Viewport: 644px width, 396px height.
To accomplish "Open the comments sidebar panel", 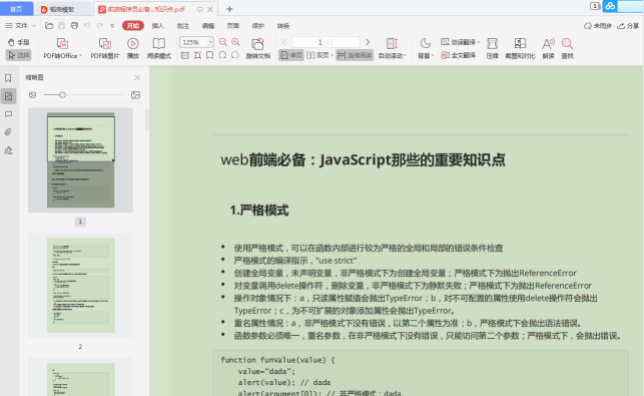I will [x=8, y=114].
